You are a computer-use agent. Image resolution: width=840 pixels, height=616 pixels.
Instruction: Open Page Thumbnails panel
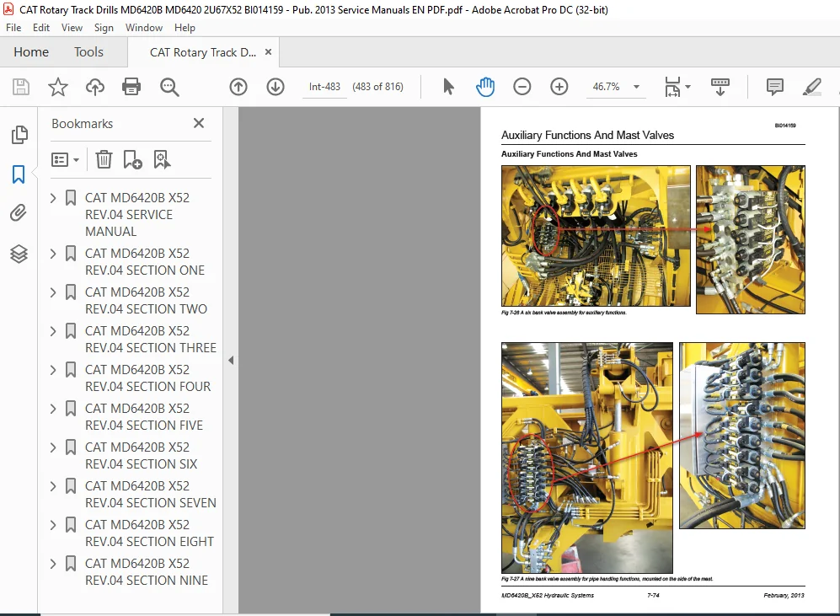click(19, 135)
